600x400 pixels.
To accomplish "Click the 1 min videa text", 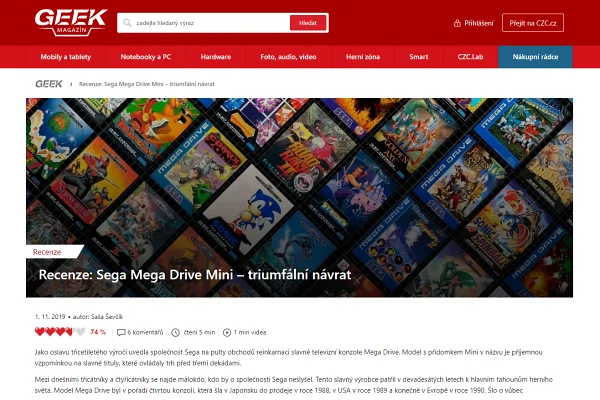I will tap(250, 332).
